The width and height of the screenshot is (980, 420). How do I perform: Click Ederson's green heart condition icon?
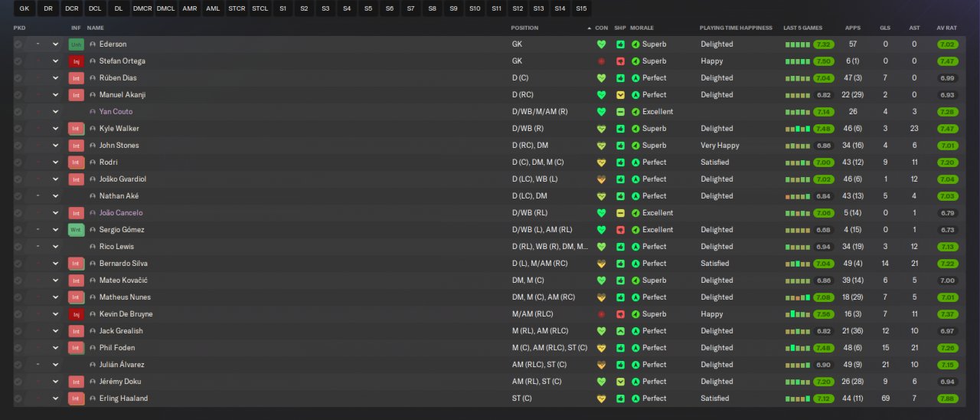click(x=601, y=44)
